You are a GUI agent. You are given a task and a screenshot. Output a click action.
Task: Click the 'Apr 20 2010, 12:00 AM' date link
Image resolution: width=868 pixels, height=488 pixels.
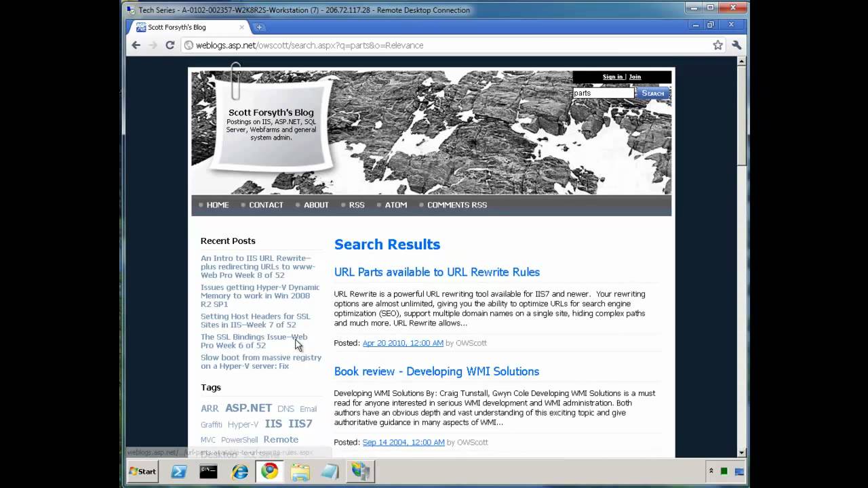coord(403,343)
